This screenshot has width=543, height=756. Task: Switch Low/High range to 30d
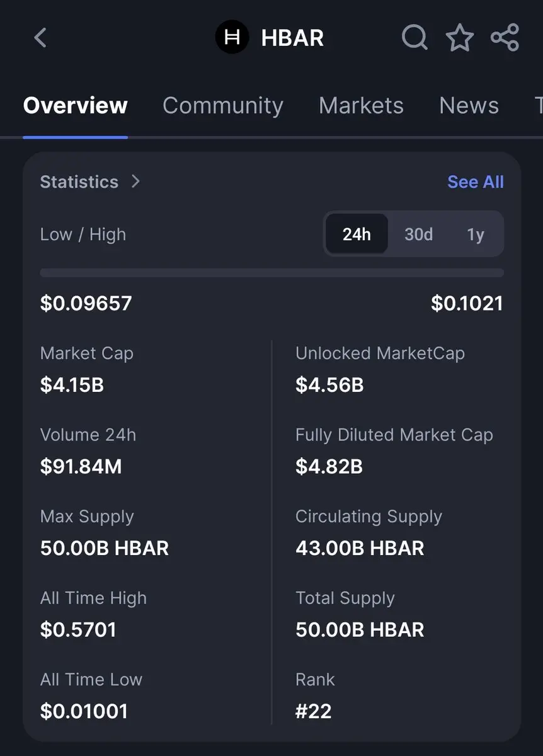(x=418, y=234)
